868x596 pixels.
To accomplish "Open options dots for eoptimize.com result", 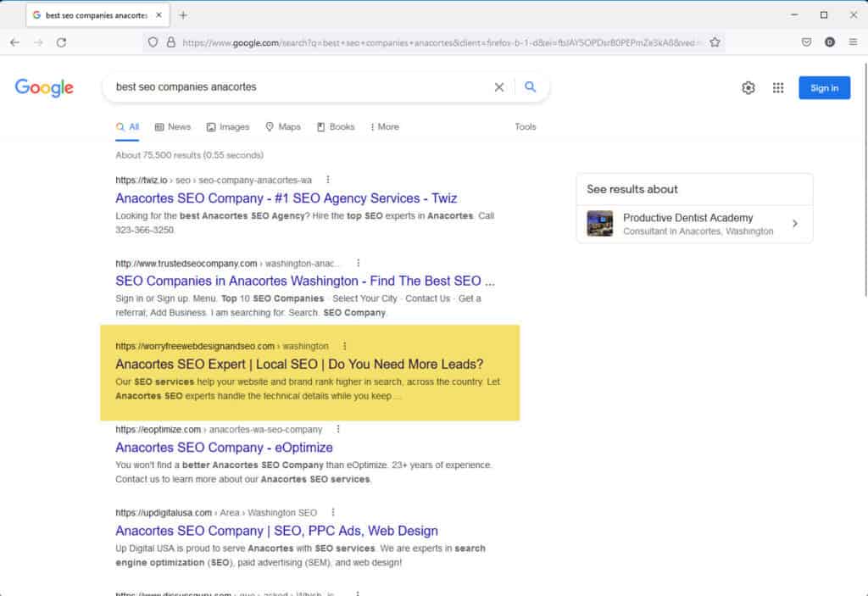I will [x=338, y=429].
